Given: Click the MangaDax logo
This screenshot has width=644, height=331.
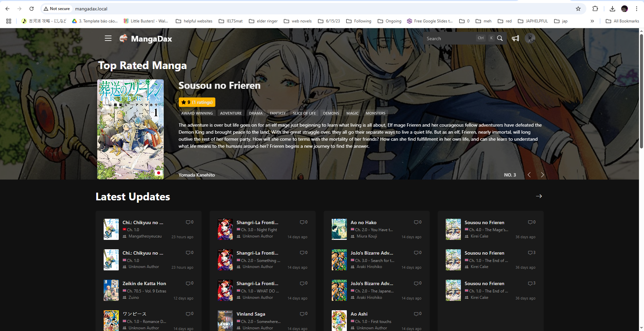Looking at the screenshot, I should point(146,39).
